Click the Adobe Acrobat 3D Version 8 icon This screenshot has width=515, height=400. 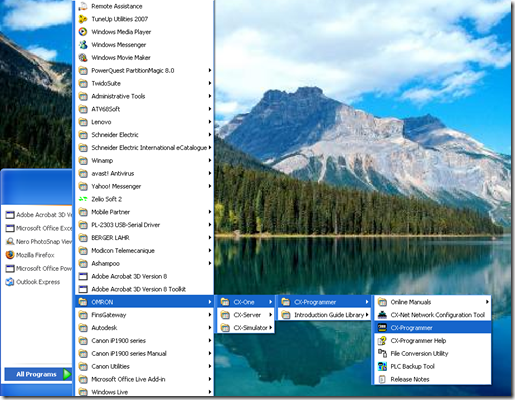click(83, 276)
